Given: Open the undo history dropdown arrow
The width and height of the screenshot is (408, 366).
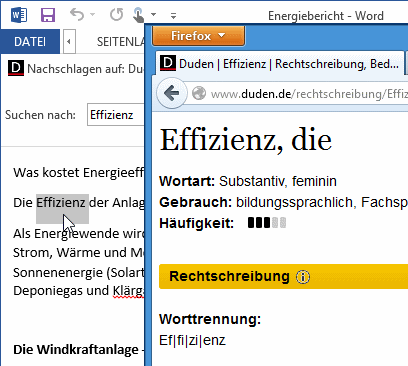Looking at the screenshot, I should coord(93,15).
